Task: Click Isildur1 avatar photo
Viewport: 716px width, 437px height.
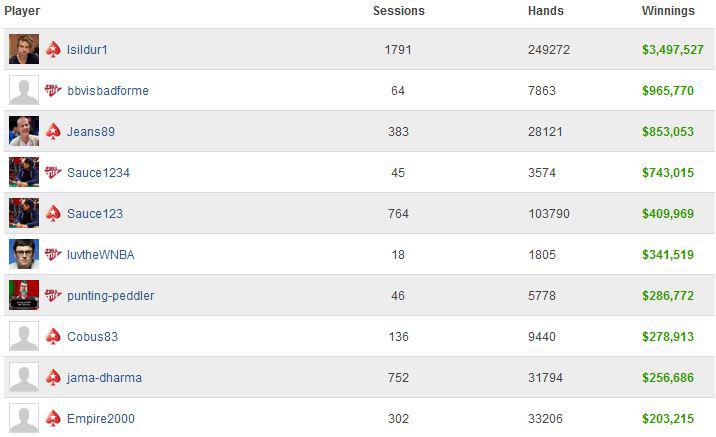Action: tap(24, 49)
